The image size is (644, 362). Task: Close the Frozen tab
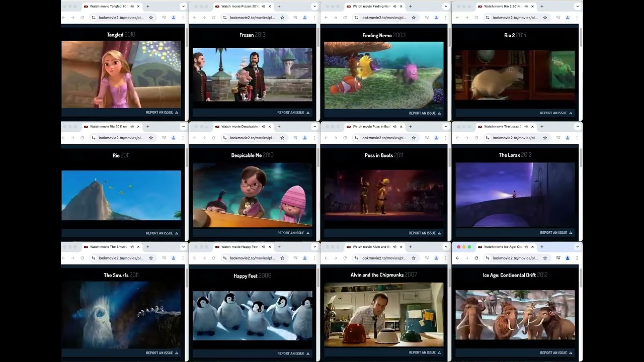(270, 7)
